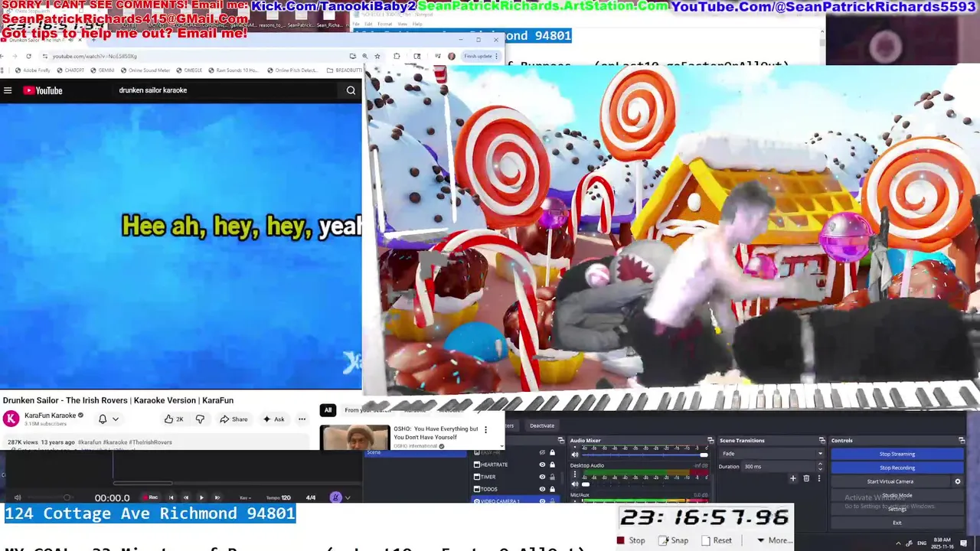Open CHATGPT bookmark

coord(70,70)
